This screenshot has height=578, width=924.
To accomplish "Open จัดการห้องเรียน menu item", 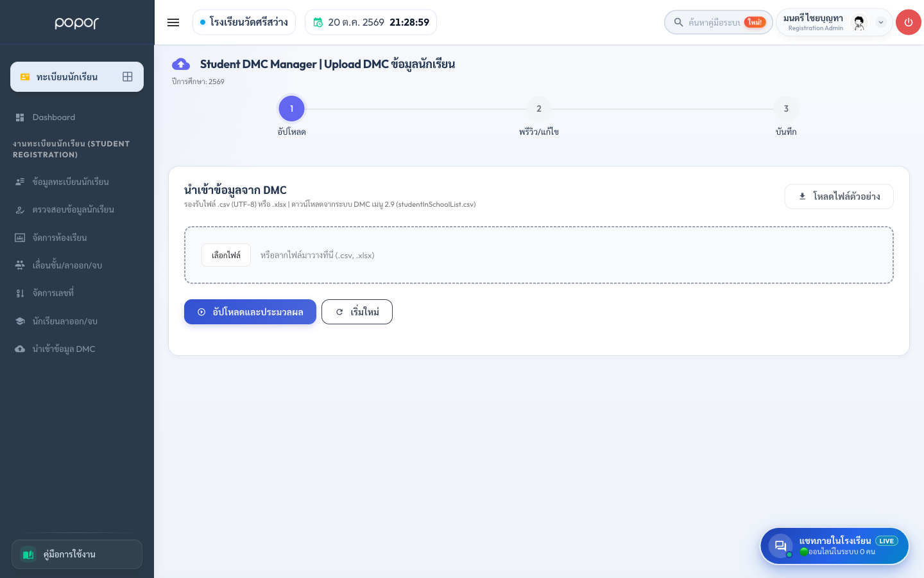I will click(77, 238).
